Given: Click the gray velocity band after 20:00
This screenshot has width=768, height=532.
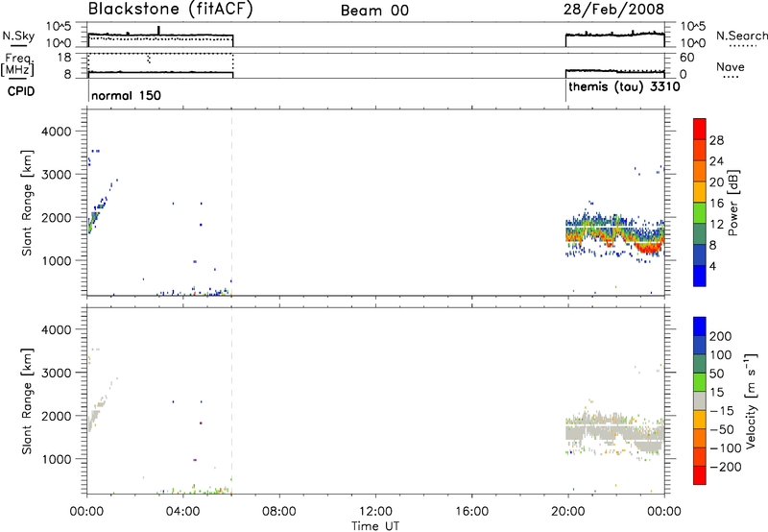Looking at the screenshot, I should (x=614, y=433).
